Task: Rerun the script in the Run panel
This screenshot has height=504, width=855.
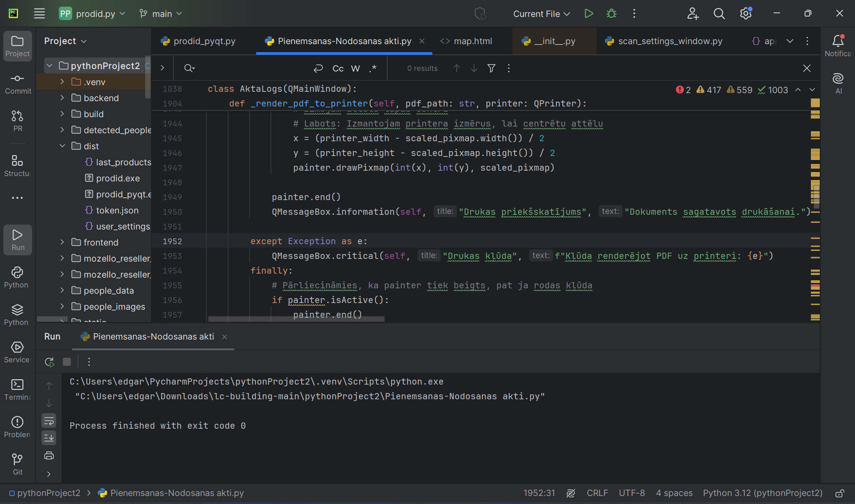Action: coord(49,362)
